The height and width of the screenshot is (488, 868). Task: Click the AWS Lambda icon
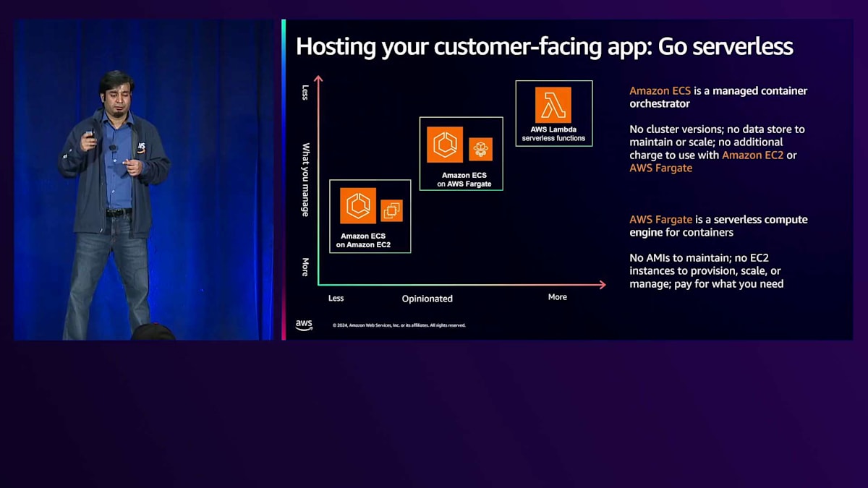pos(553,106)
